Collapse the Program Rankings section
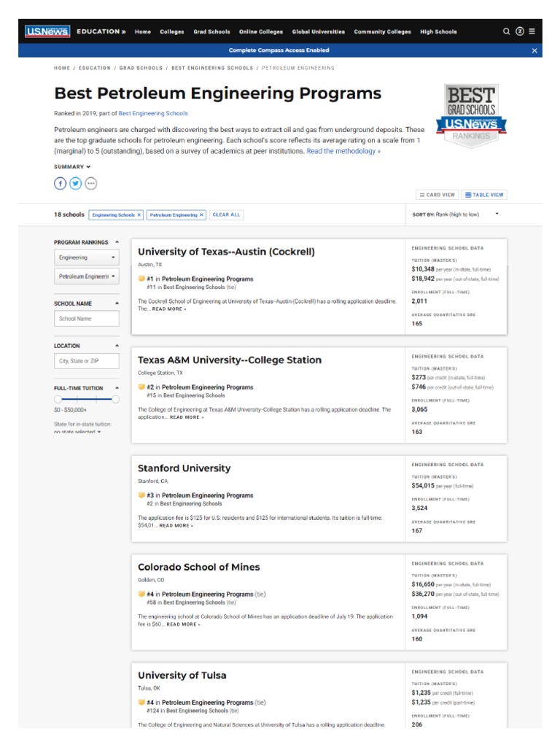560x747 pixels. [x=117, y=242]
